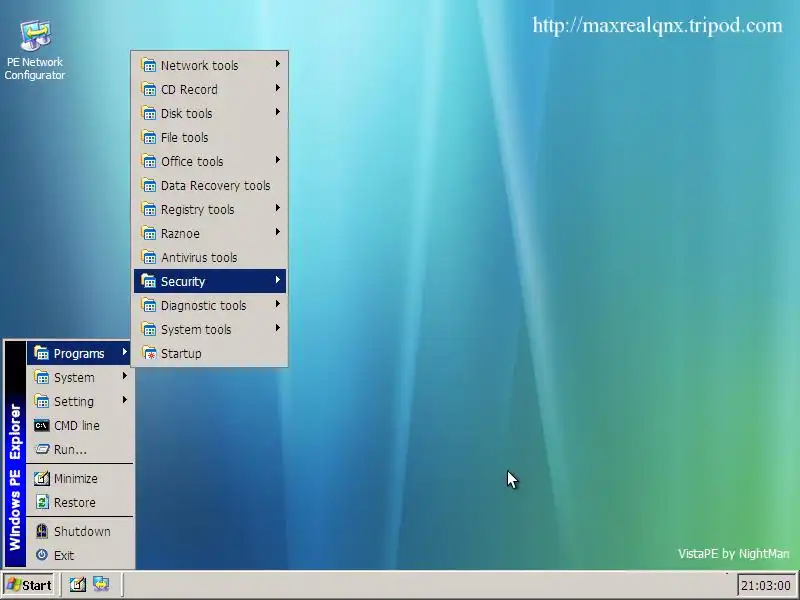
Task: Open the Data Recovery tools menu entry
Action: point(210,185)
